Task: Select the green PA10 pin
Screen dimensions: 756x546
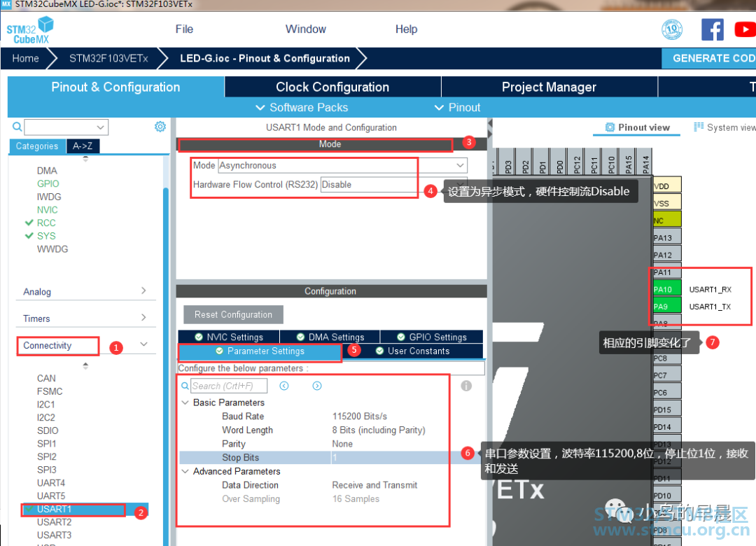Action: (x=667, y=289)
